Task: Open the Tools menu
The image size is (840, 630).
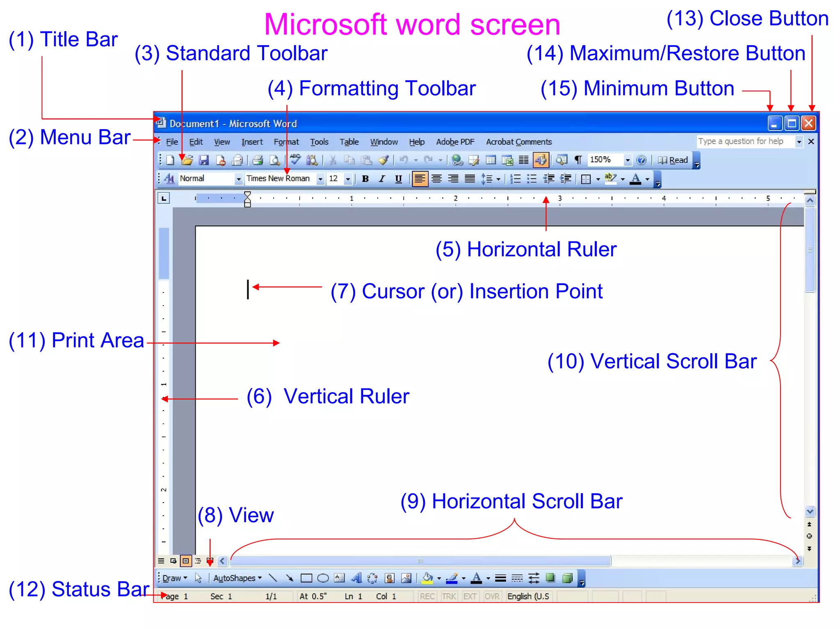Action: click(319, 142)
